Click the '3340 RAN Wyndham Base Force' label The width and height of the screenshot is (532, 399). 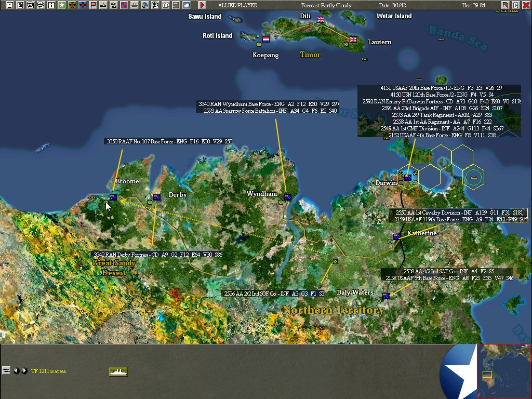269,104
